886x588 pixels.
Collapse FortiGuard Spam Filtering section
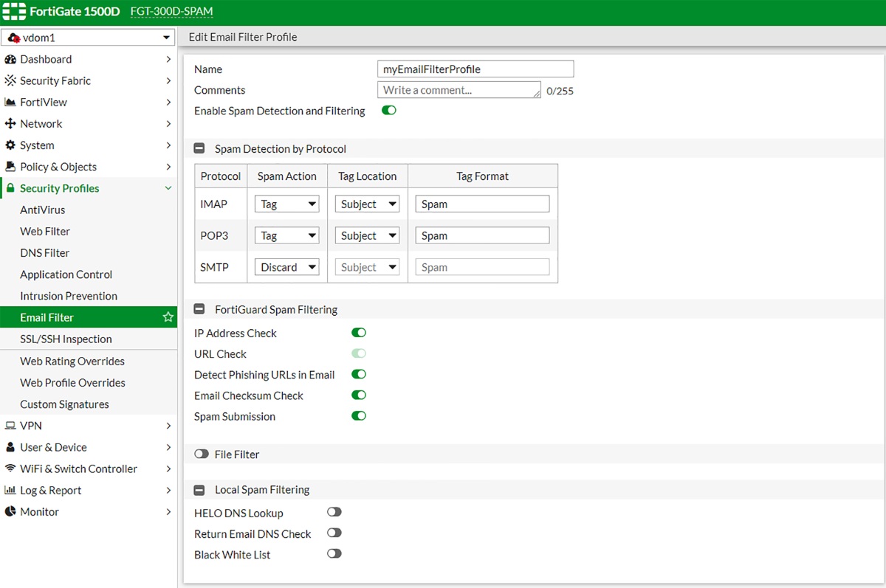(x=199, y=309)
